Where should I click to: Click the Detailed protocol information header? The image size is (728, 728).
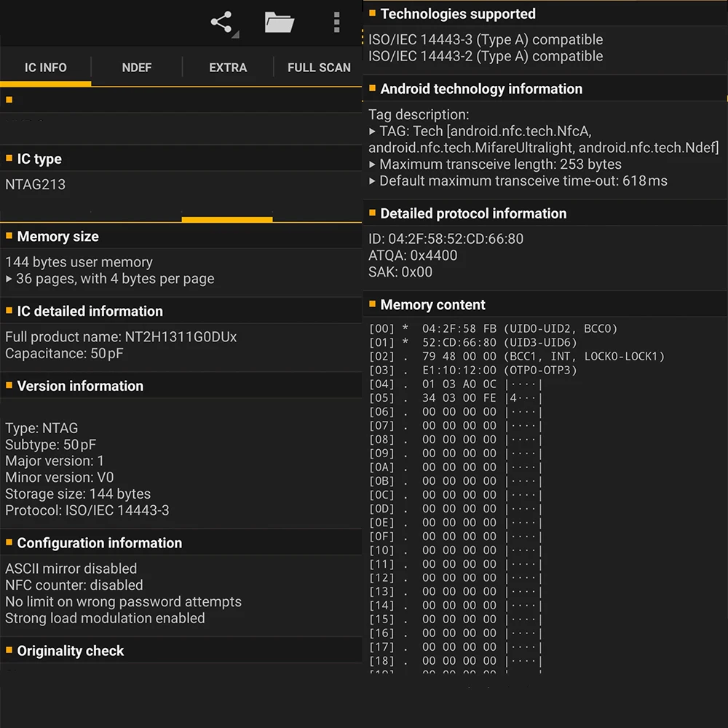click(x=473, y=213)
